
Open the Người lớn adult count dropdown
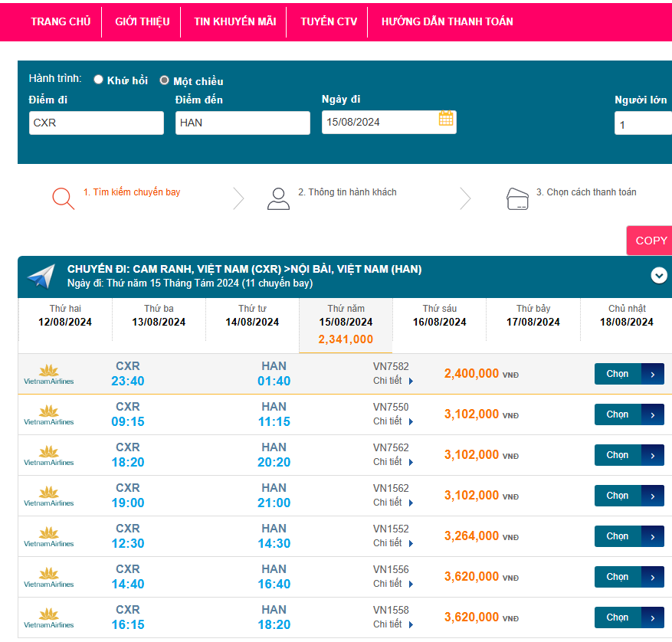[642, 123]
